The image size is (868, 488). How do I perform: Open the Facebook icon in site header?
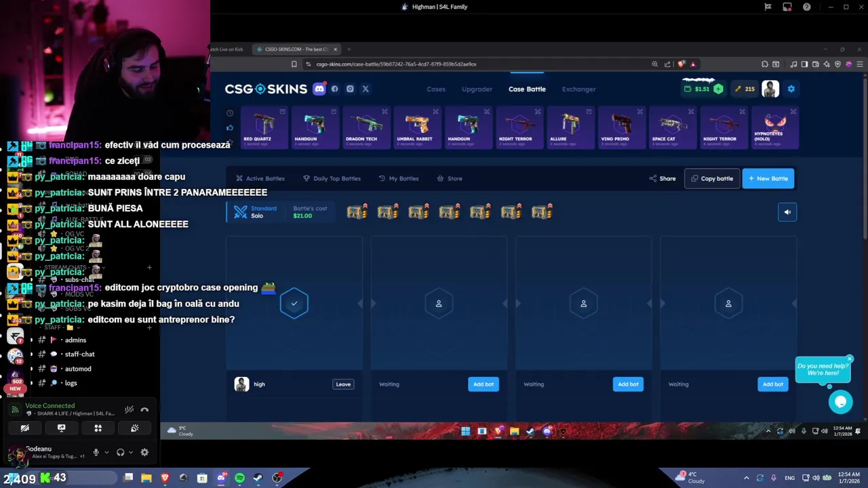(334, 89)
